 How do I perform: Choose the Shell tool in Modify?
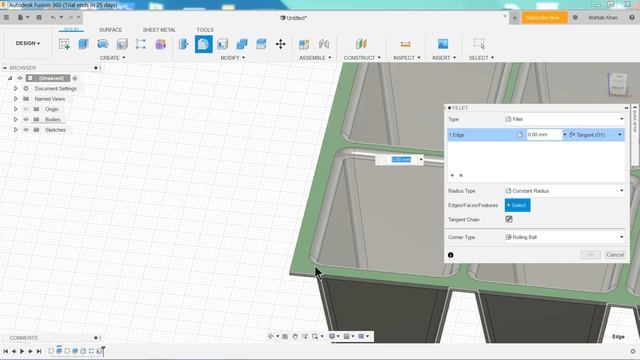[x=222, y=44]
